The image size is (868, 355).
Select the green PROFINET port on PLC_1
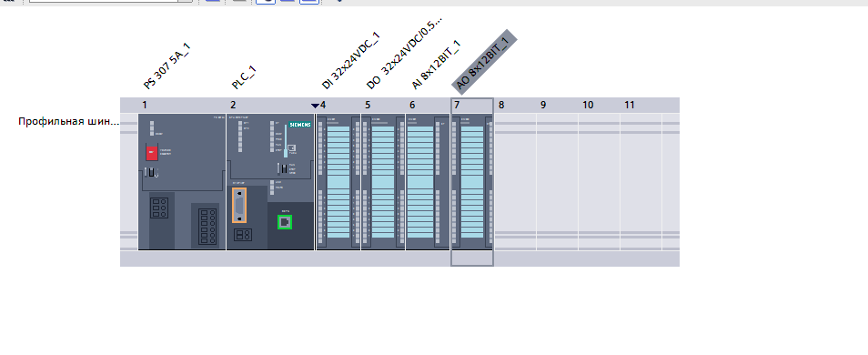coord(285,222)
